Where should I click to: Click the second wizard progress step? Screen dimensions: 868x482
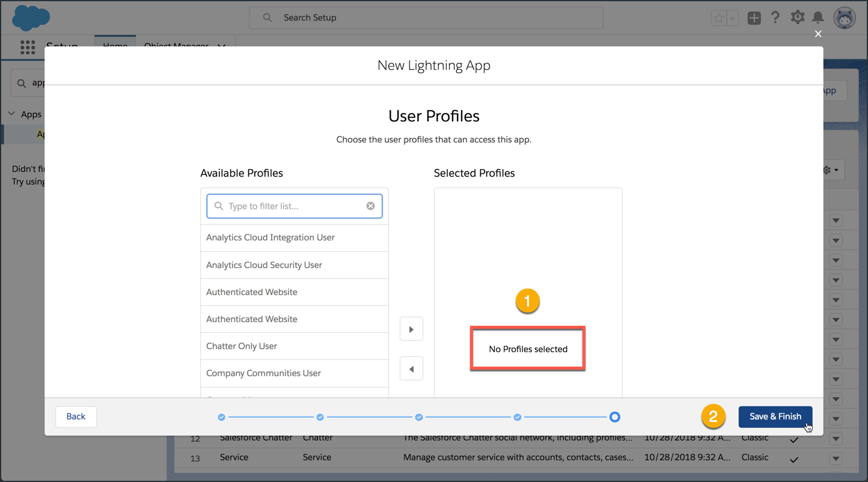[x=320, y=417]
